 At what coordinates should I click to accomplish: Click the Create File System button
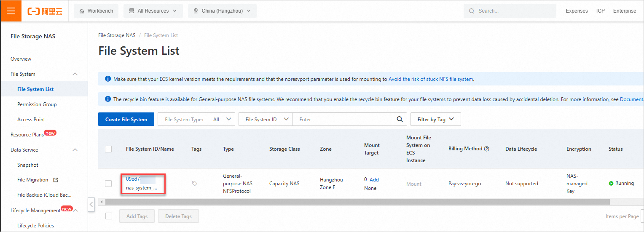click(x=126, y=119)
